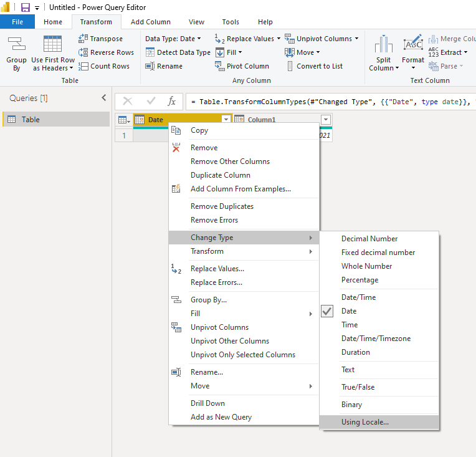Open the Use First Row as Headers dropdown arrow
The image size is (476, 457).
click(x=72, y=68)
